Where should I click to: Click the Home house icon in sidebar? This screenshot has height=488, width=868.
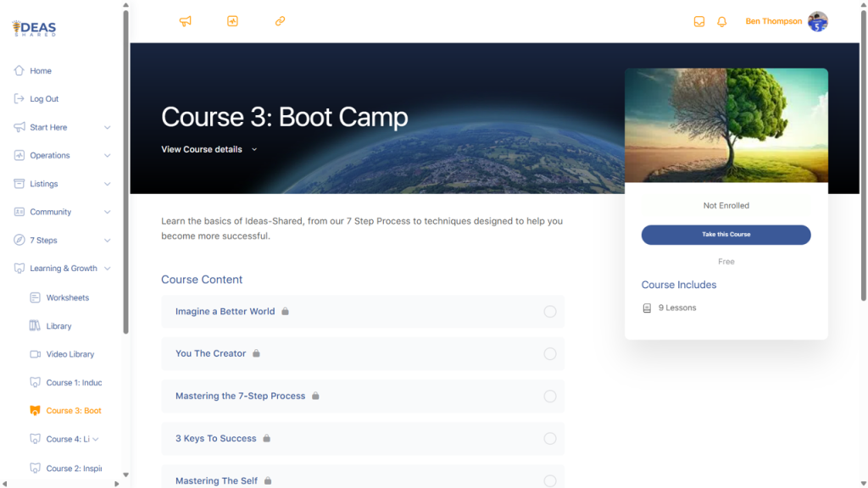pos(19,70)
